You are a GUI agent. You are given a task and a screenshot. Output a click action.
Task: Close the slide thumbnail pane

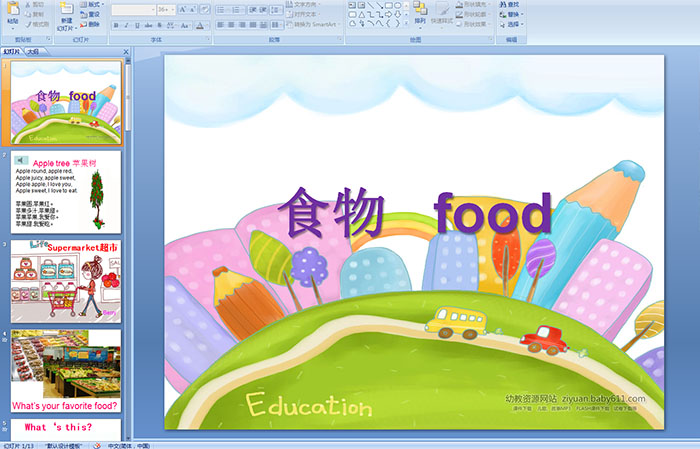126,52
